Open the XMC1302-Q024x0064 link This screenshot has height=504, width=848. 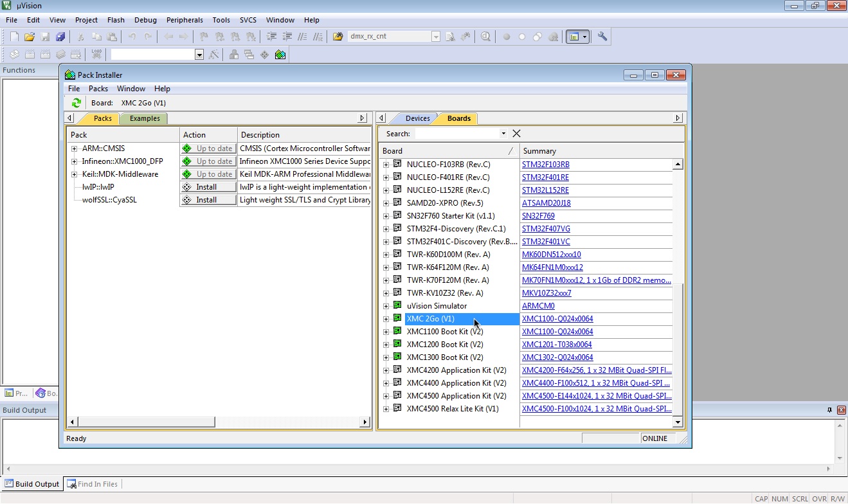click(x=557, y=357)
